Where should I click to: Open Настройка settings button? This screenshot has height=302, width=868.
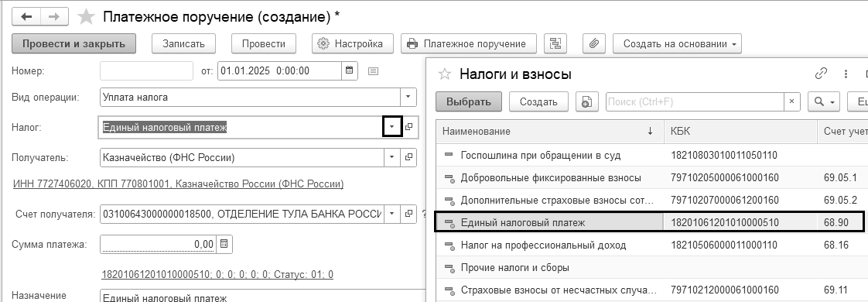coord(353,43)
